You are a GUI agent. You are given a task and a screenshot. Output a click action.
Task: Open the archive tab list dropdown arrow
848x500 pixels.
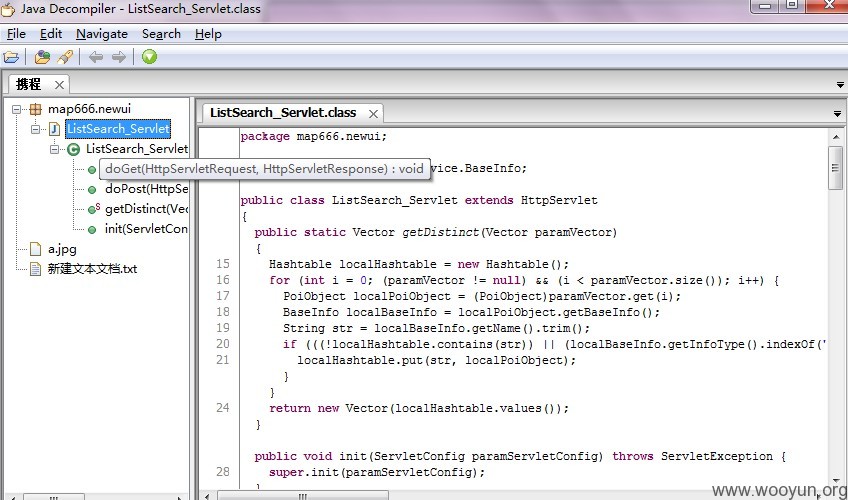pos(840,85)
